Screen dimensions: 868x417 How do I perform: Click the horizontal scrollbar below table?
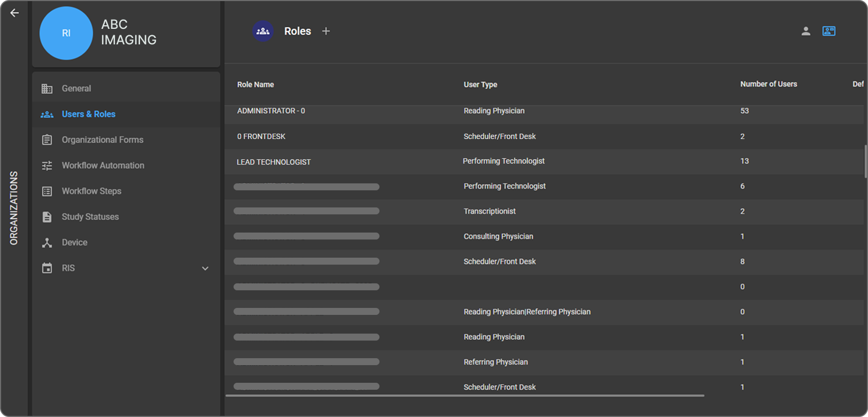point(464,396)
